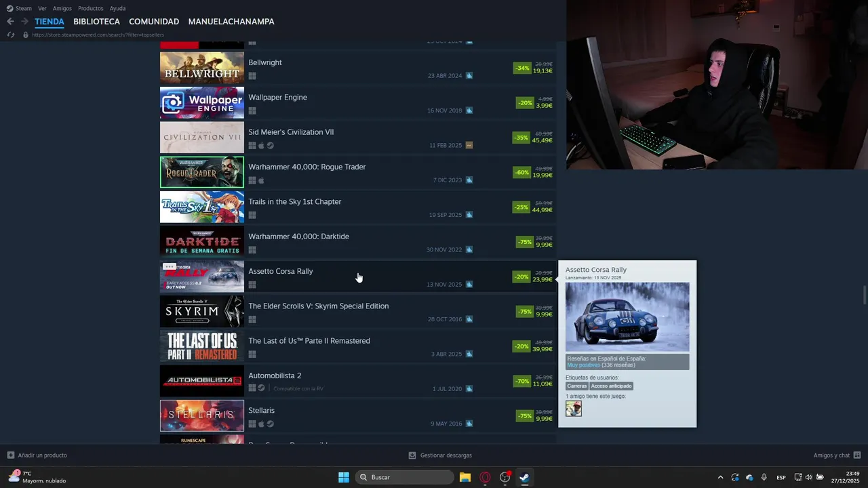Viewport: 868px width, 488px height.
Task: Click the Skyrim Special Edition title
Action: coord(319,306)
